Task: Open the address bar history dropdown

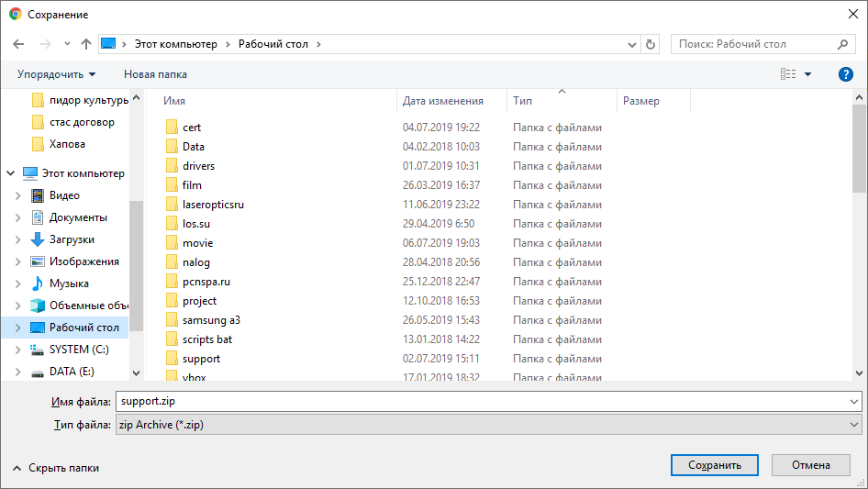Action: point(632,44)
